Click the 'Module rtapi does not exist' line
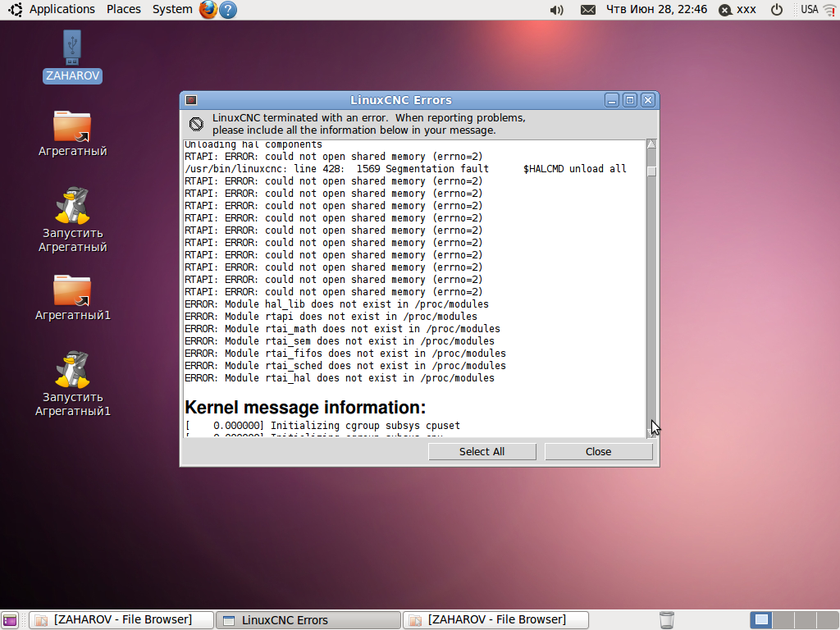This screenshot has height=630, width=840. click(331, 317)
